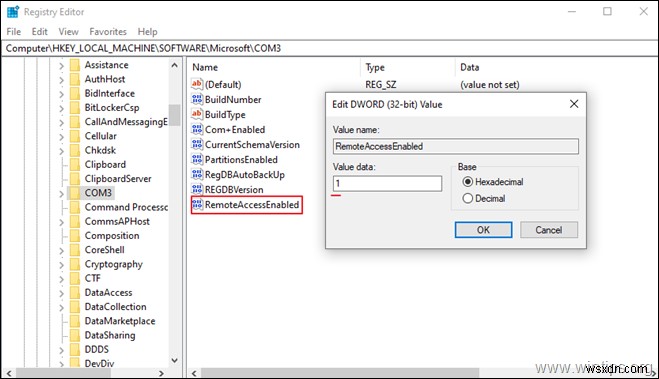The width and height of the screenshot is (659, 379).
Task: Expand the Cellular key
Action: coord(61,137)
